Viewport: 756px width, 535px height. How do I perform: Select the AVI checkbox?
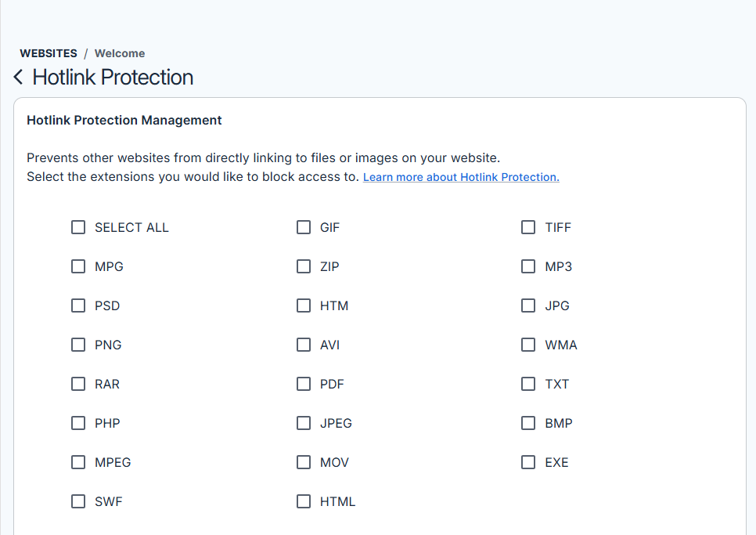pos(304,345)
